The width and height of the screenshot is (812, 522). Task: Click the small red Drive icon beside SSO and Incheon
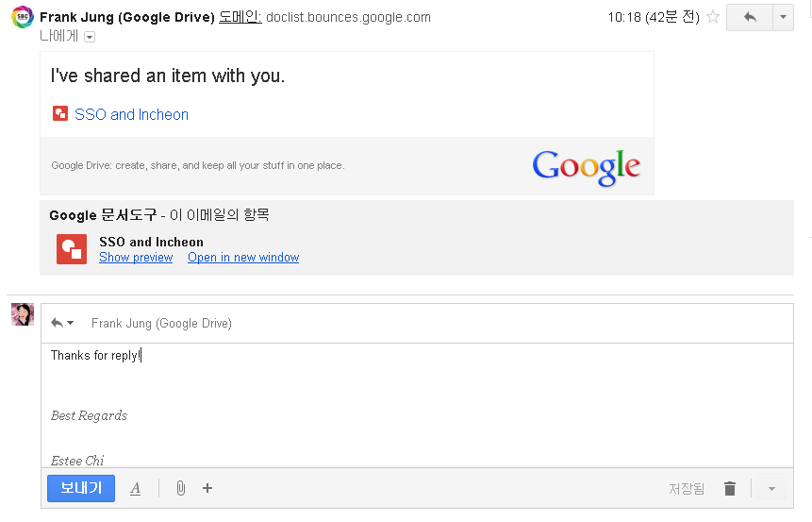(x=60, y=113)
